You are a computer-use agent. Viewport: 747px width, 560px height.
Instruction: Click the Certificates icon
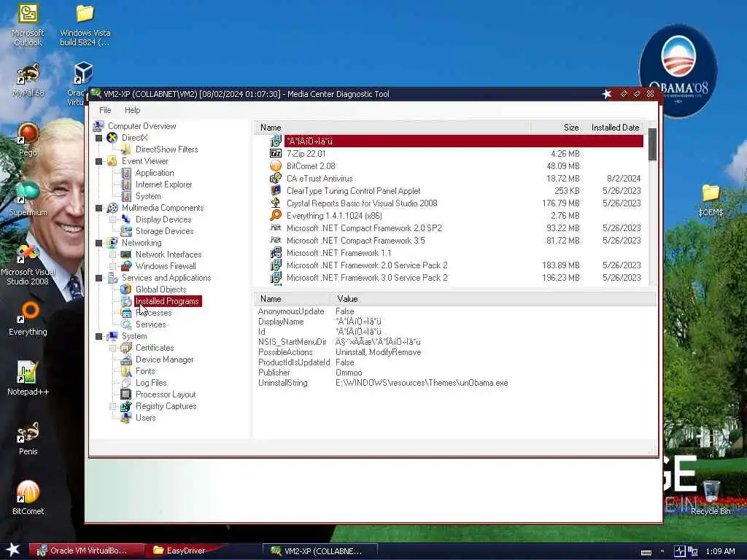coord(125,348)
